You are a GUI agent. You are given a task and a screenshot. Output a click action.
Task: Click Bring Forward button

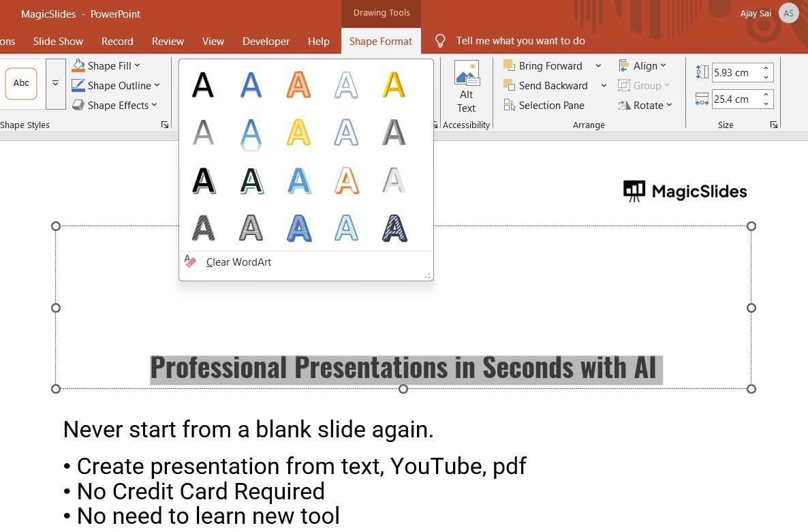pos(544,66)
